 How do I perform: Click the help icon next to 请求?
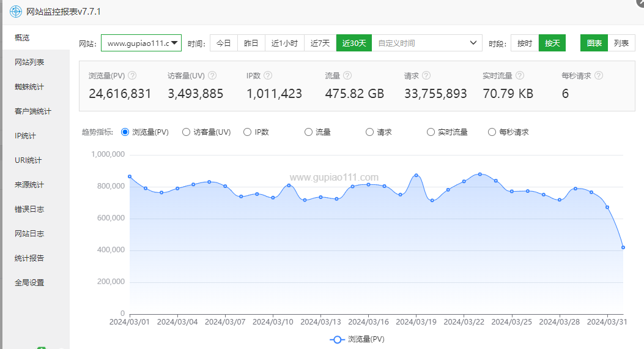point(426,75)
